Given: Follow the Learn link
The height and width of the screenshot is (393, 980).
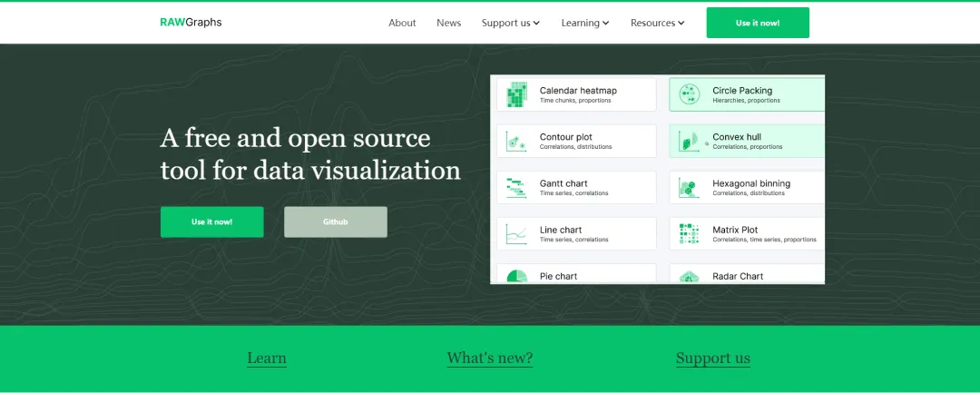Looking at the screenshot, I should 267,358.
